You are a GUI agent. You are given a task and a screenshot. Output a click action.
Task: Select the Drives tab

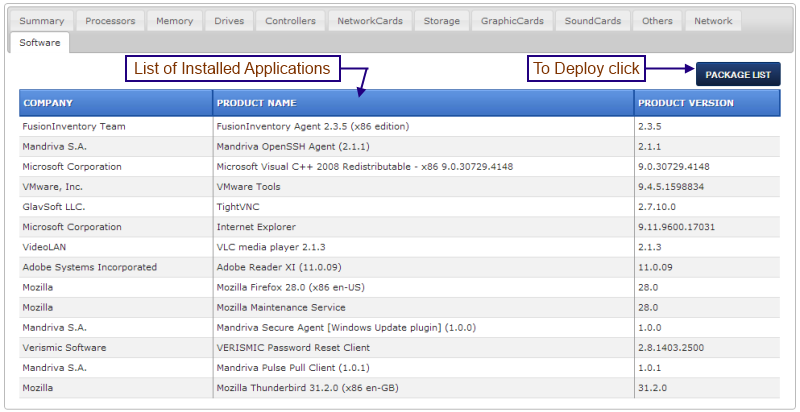(229, 21)
